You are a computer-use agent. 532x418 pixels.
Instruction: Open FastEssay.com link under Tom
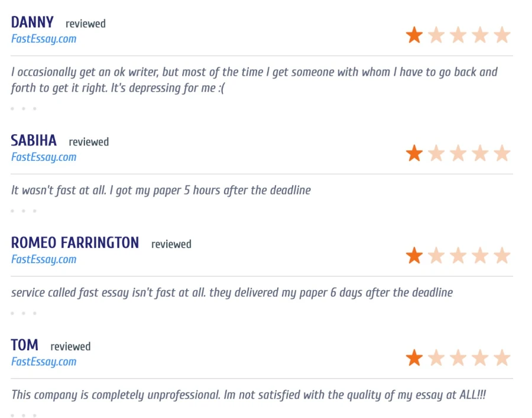[x=44, y=362]
